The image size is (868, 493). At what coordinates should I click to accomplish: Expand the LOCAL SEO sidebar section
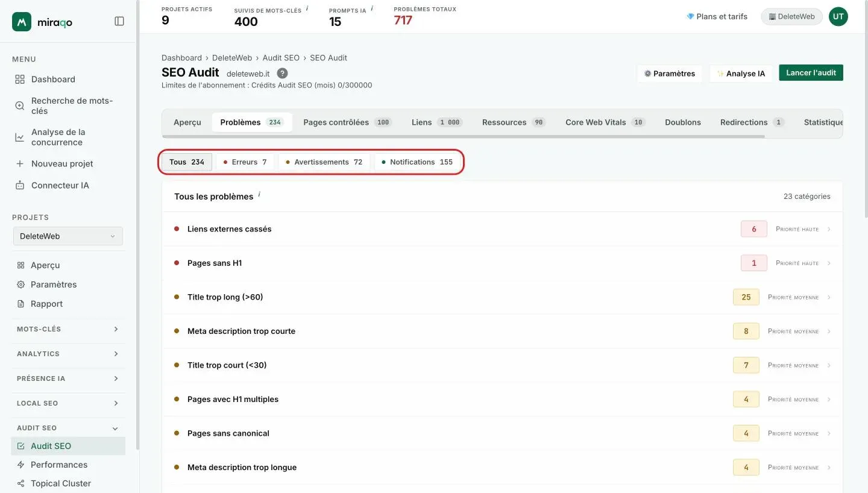coord(68,403)
